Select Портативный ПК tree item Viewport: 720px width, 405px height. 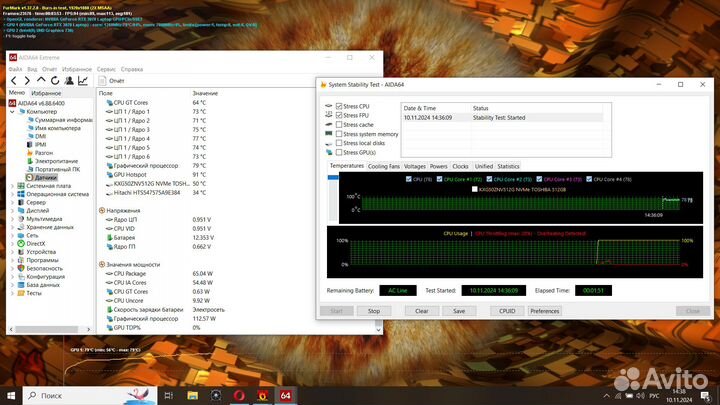[57, 169]
